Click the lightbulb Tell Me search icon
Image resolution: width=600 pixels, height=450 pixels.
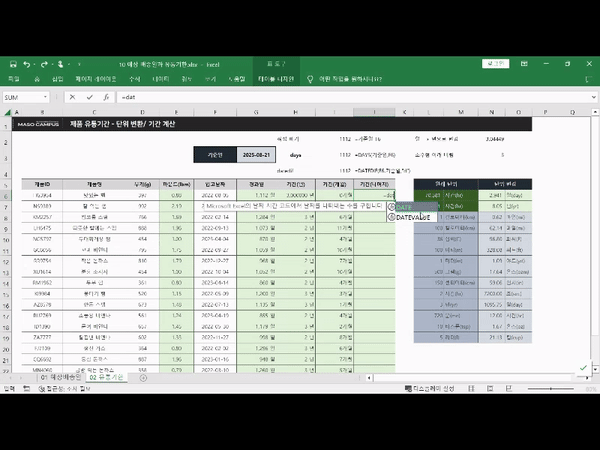coord(310,78)
